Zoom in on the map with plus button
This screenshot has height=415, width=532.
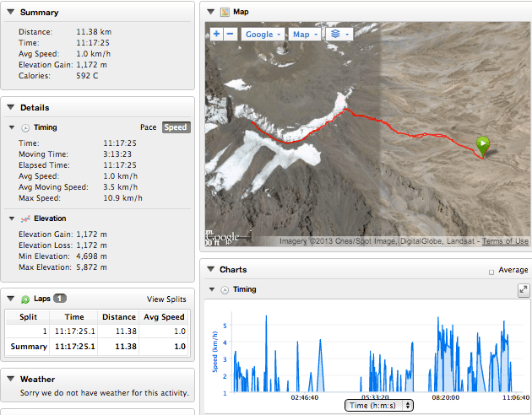(x=216, y=35)
